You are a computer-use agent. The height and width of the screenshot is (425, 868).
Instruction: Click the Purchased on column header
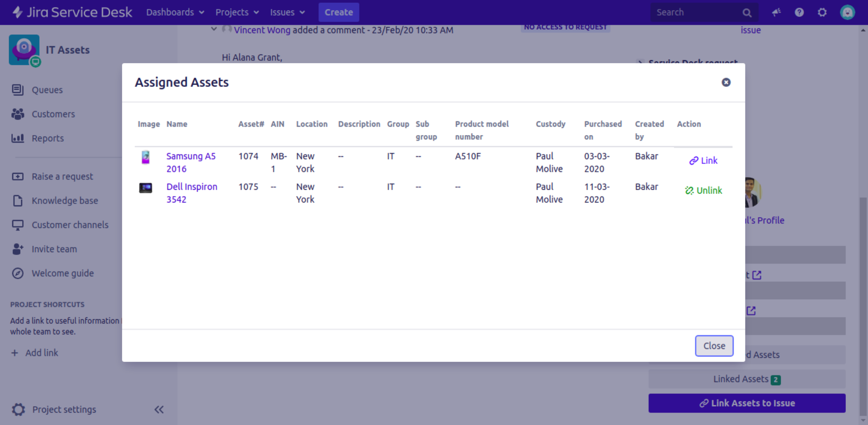coord(603,130)
